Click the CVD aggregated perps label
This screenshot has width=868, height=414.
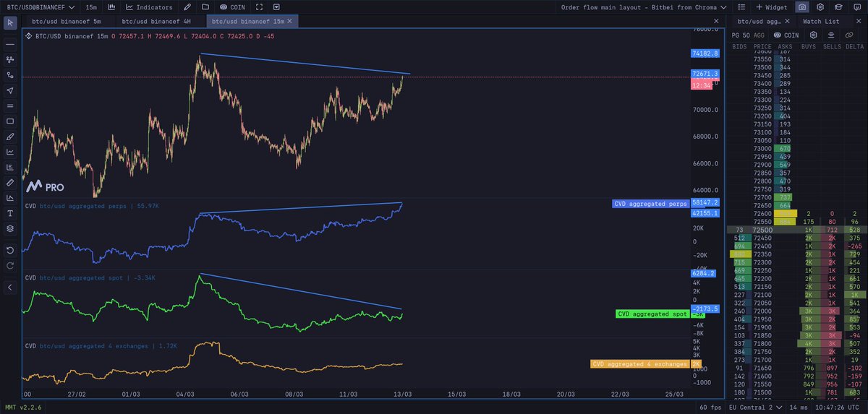(x=650, y=204)
